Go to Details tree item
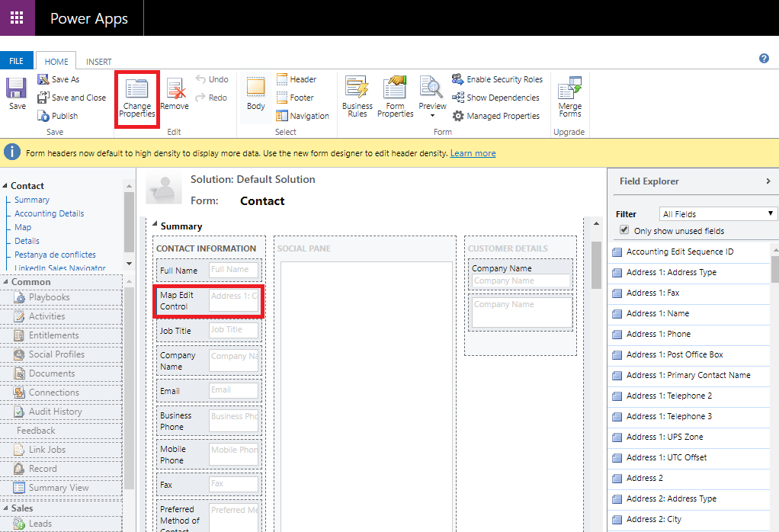Image resolution: width=779 pixels, height=532 pixels. click(x=27, y=241)
